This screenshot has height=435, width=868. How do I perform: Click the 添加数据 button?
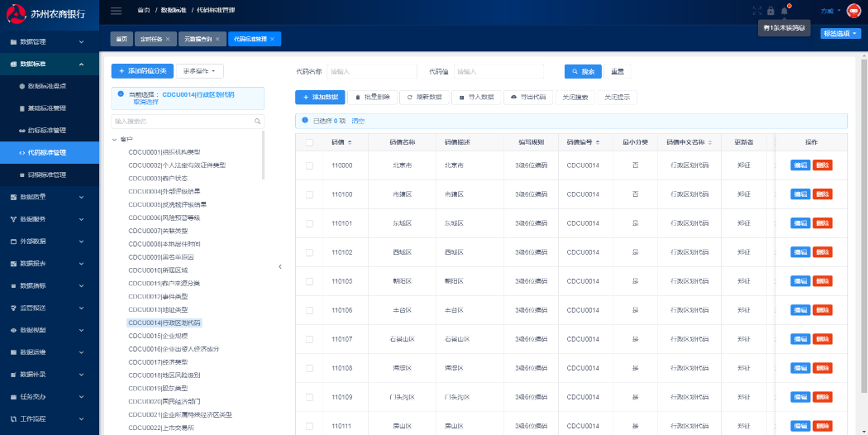[320, 97]
